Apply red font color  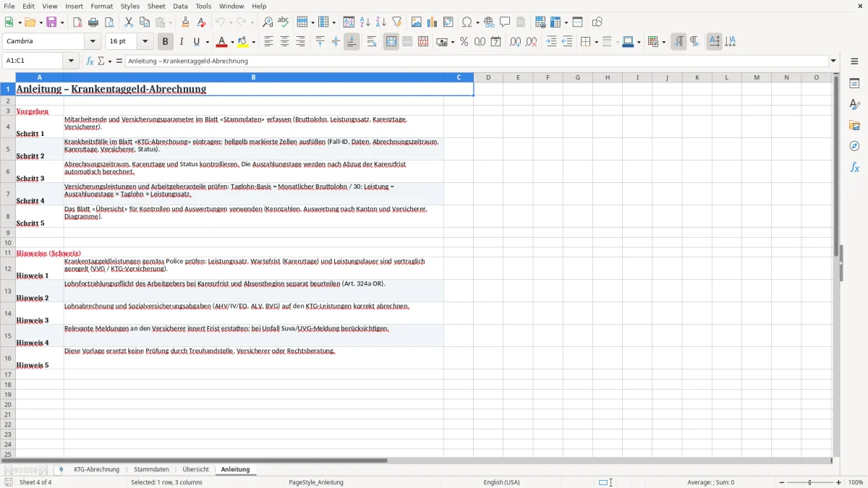coord(223,42)
